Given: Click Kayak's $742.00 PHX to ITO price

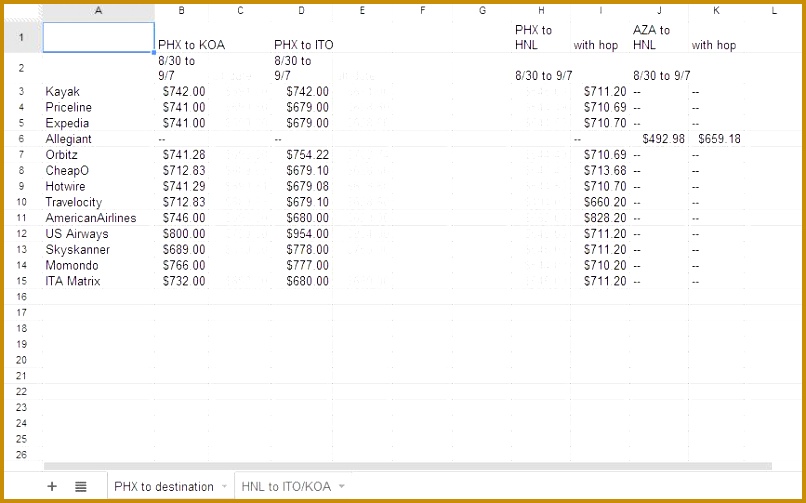Looking at the screenshot, I should tap(307, 91).
